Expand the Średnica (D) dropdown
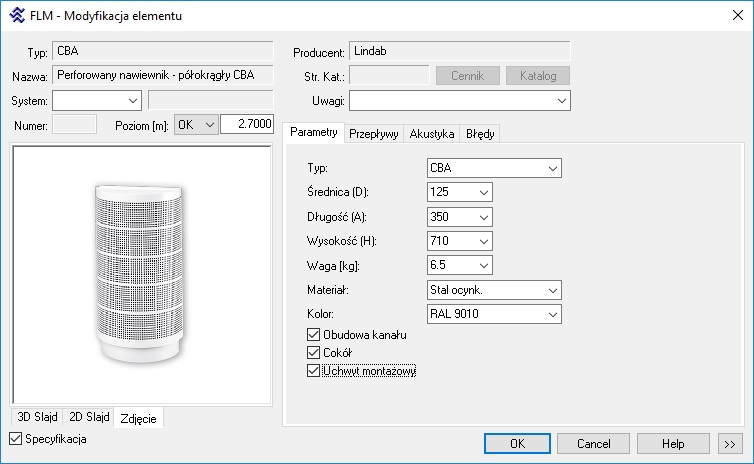This screenshot has height=464, width=754. 460,192
